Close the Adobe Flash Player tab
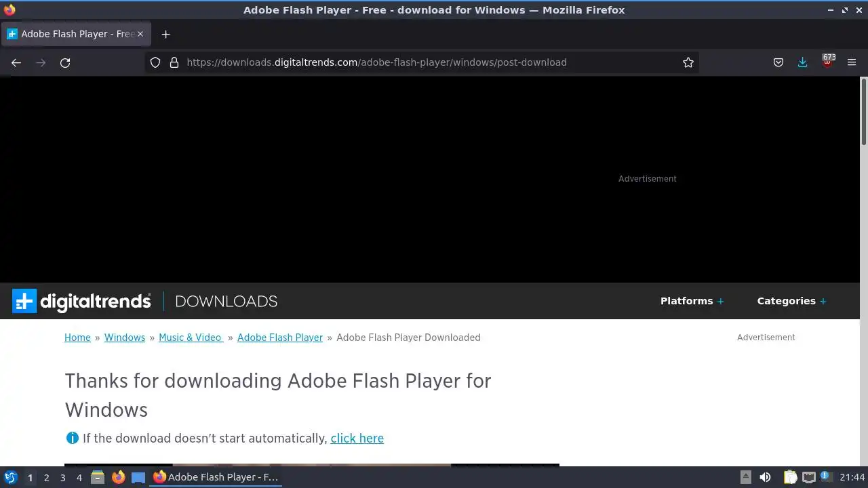 point(140,34)
